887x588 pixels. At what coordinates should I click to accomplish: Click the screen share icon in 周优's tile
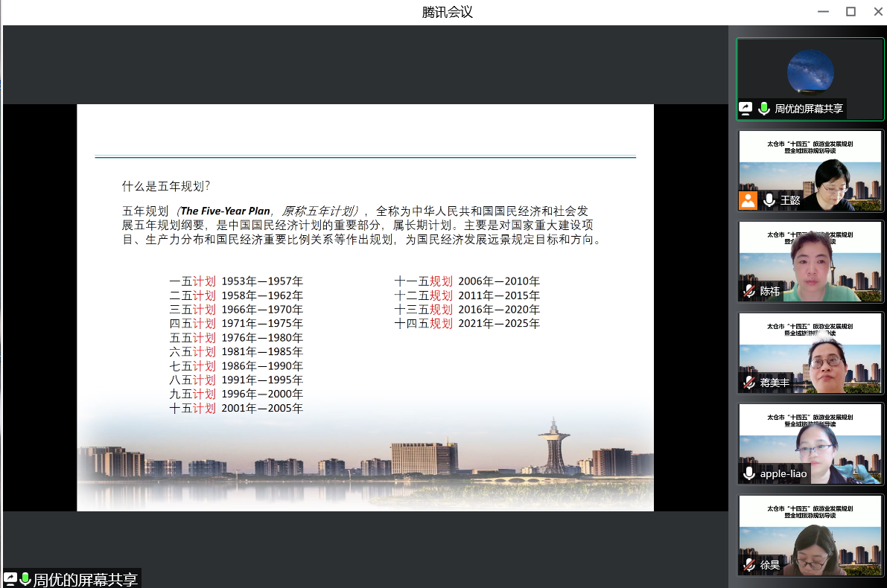pos(746,109)
